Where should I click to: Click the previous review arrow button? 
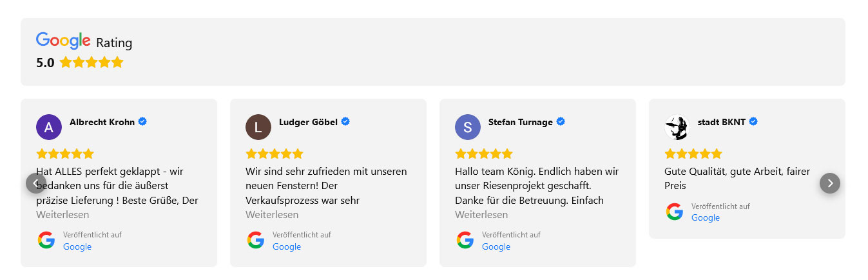click(x=36, y=183)
